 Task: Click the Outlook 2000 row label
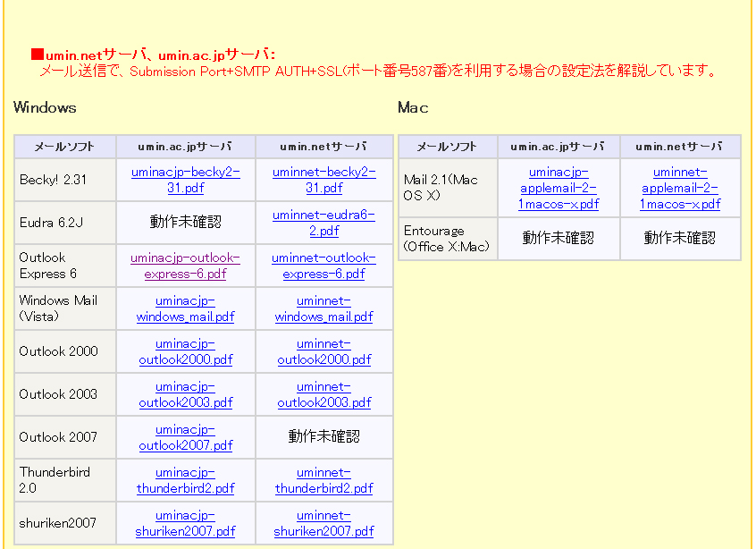[58, 351]
